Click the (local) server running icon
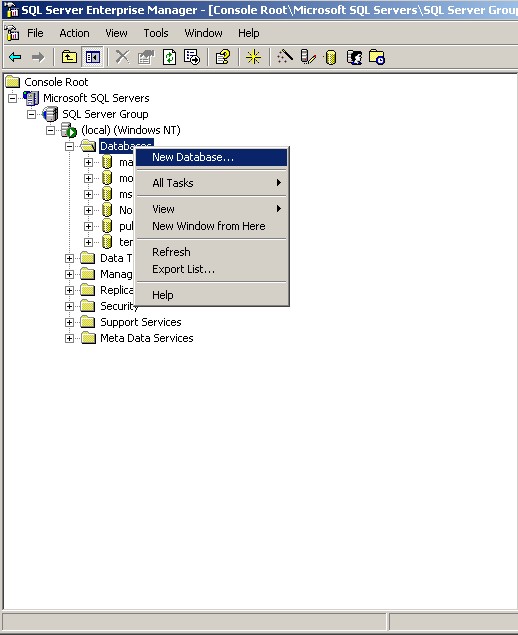The width and height of the screenshot is (518, 635). point(69,130)
